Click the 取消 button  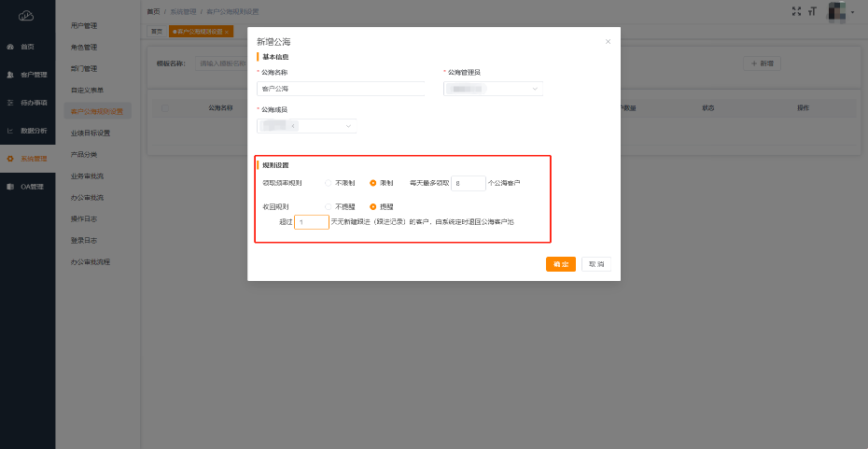pos(595,264)
